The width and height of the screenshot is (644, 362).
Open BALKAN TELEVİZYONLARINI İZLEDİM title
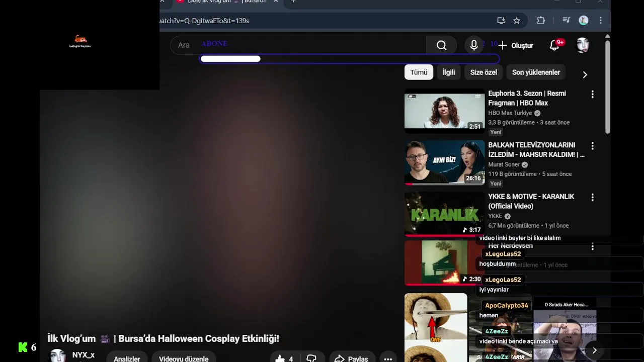click(536, 150)
